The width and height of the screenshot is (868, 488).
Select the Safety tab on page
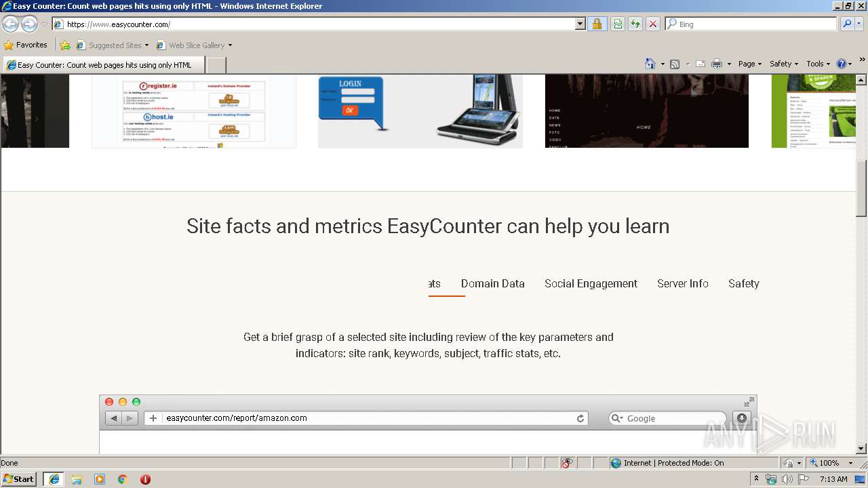tap(744, 284)
